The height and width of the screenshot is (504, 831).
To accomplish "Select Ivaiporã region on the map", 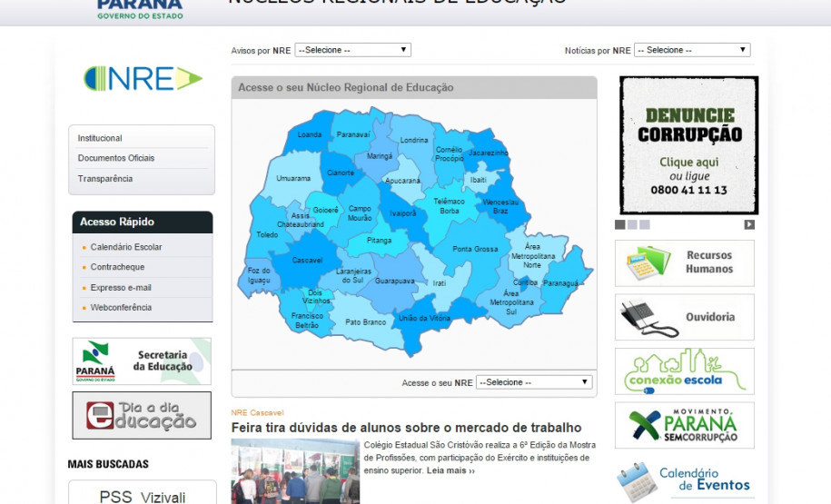I will click(x=402, y=214).
